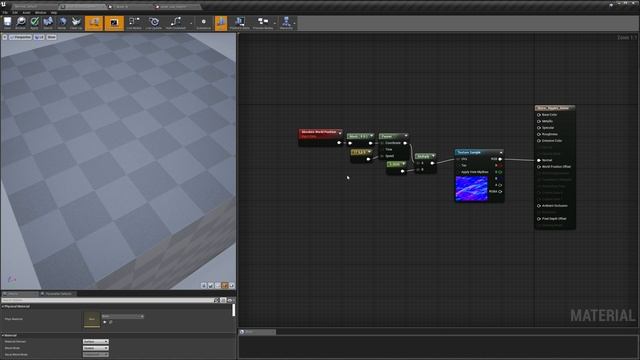This screenshot has height=360, width=640.
Task: Click the Texture Sample preview thumbnail
Action: (471, 188)
